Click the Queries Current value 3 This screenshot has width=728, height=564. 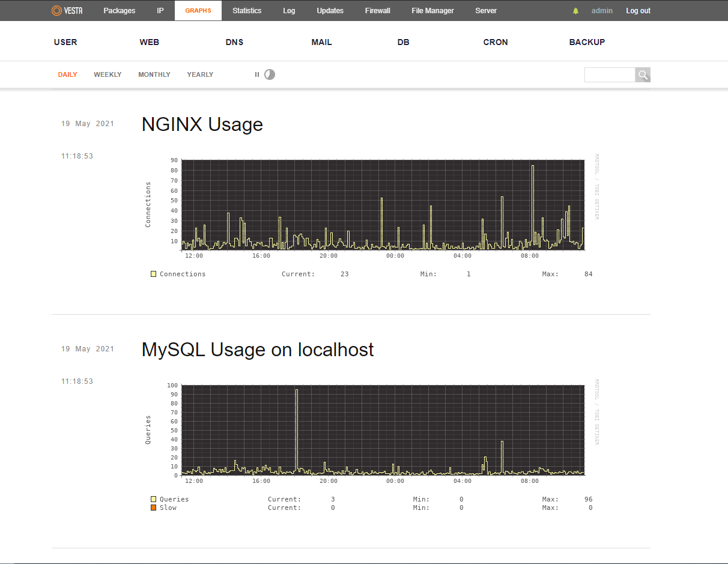[x=333, y=499]
